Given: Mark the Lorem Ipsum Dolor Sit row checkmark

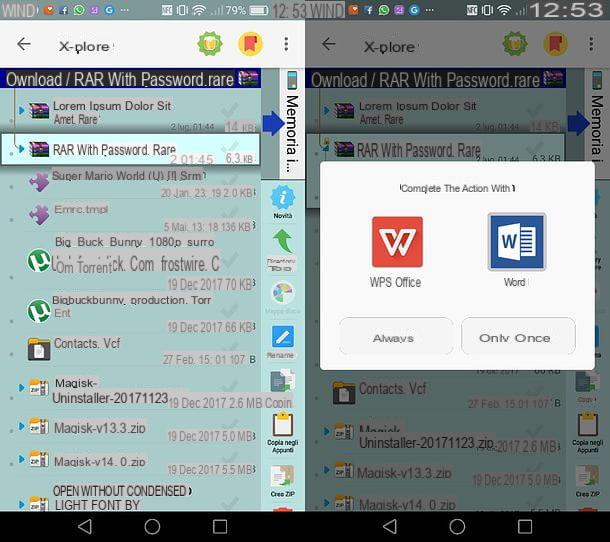Looking at the screenshot, I should click(x=230, y=111).
